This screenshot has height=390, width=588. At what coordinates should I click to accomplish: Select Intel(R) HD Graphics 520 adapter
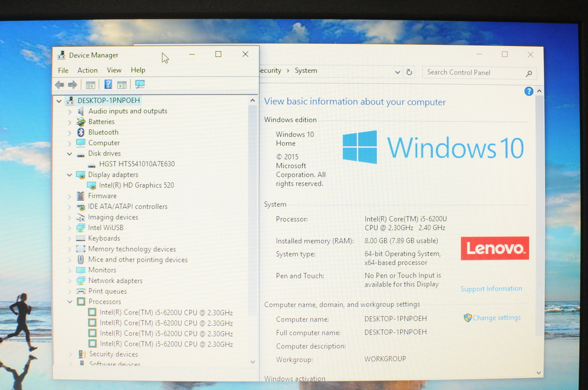click(x=137, y=185)
